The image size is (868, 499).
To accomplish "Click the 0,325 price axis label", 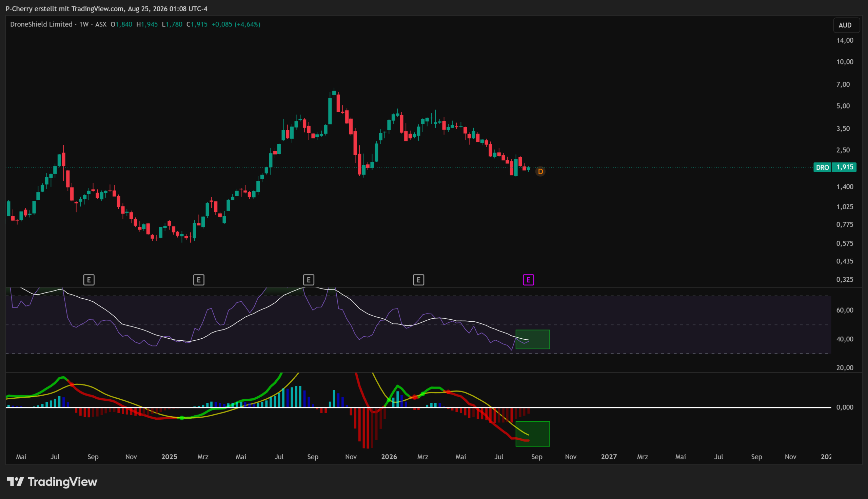I will (845, 280).
